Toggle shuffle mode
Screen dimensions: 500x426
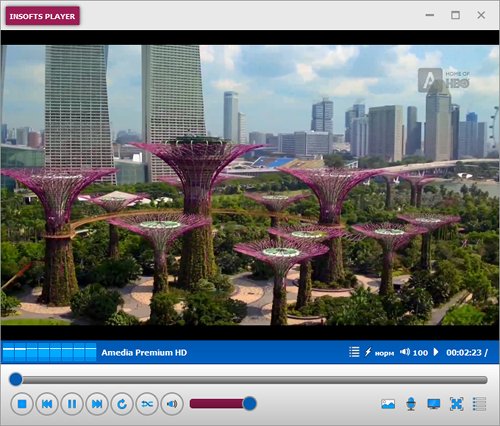tap(147, 404)
